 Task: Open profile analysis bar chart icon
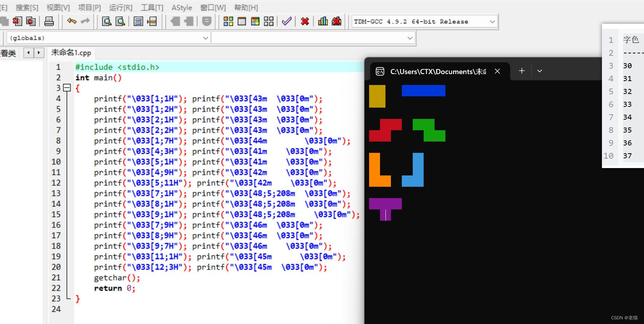(323, 21)
